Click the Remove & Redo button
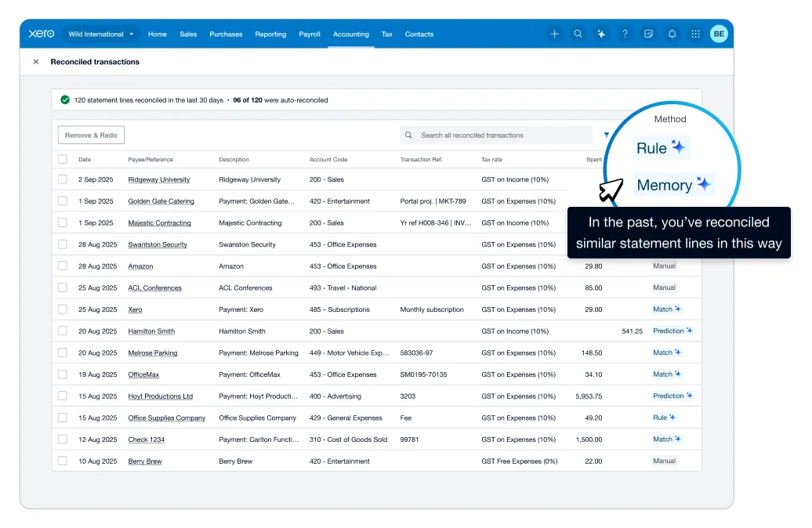This screenshot has width=812, height=528. pos(91,135)
